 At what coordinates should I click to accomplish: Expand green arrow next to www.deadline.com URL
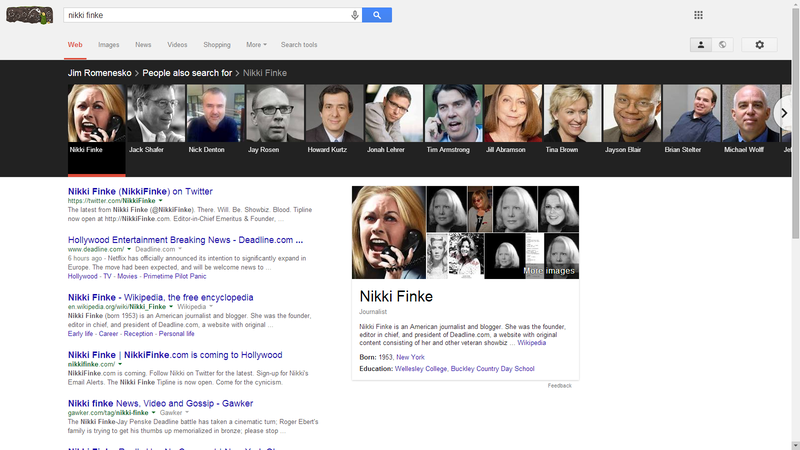(129, 249)
